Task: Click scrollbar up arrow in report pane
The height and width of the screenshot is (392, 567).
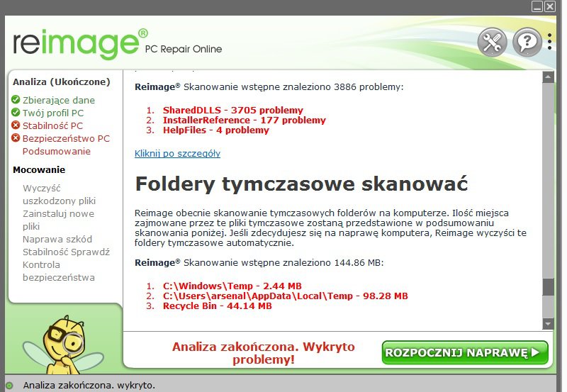Action: point(548,77)
